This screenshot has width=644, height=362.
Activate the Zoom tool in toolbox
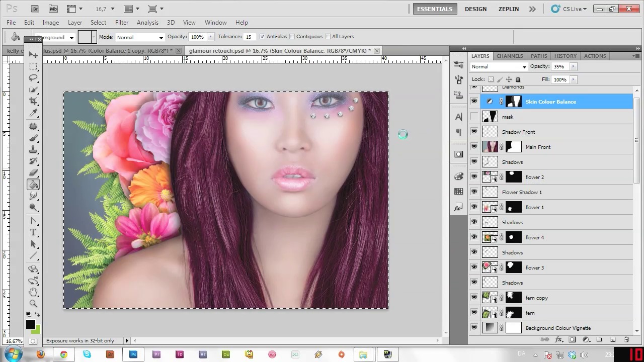pyautogui.click(x=33, y=303)
